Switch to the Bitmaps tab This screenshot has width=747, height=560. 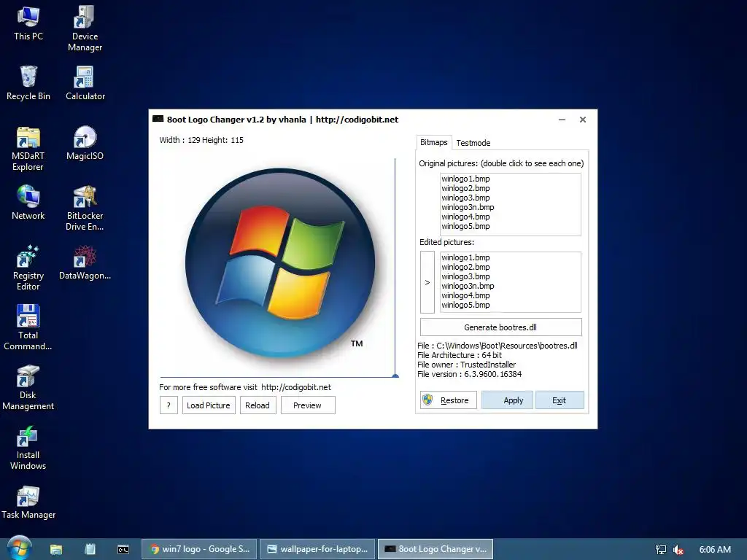[x=433, y=142]
